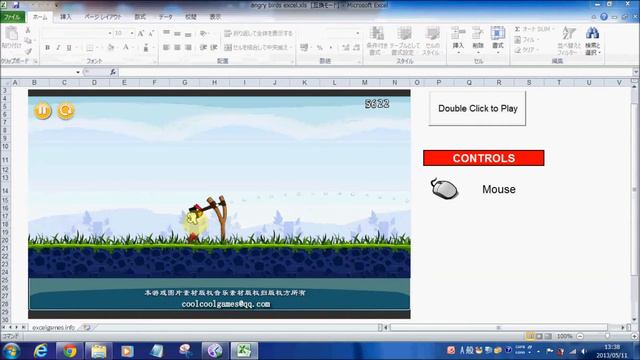
Task: Click the Windows Start button
Action: click(x=11, y=351)
